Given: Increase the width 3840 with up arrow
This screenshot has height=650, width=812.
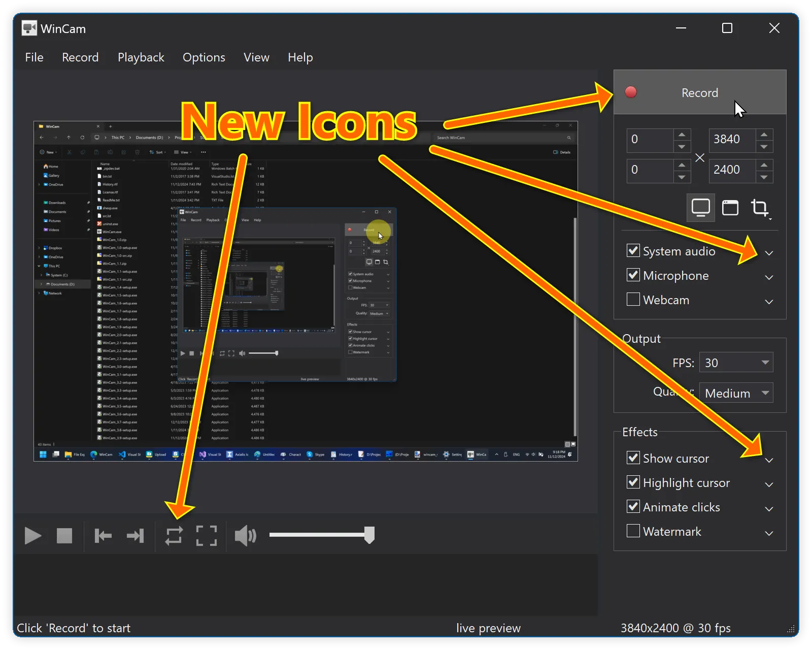Looking at the screenshot, I should (764, 135).
